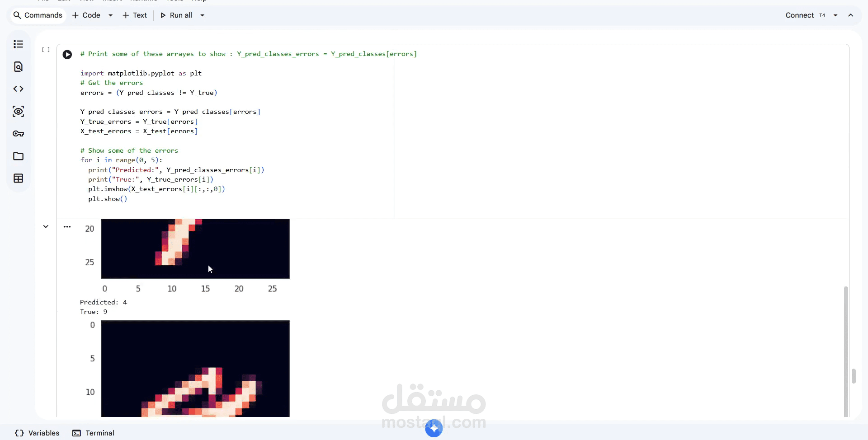Open the Data table sidebar icon
This screenshot has height=440, width=868.
pyautogui.click(x=18, y=178)
